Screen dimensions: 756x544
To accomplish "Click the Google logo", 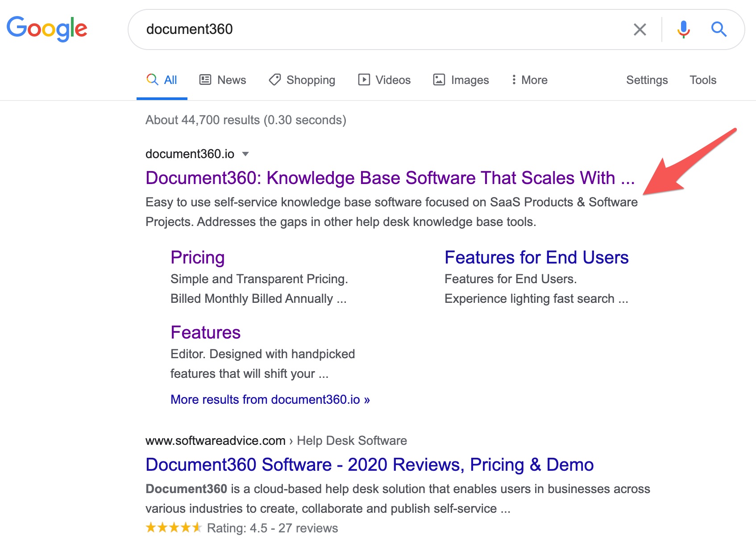I will [x=47, y=29].
